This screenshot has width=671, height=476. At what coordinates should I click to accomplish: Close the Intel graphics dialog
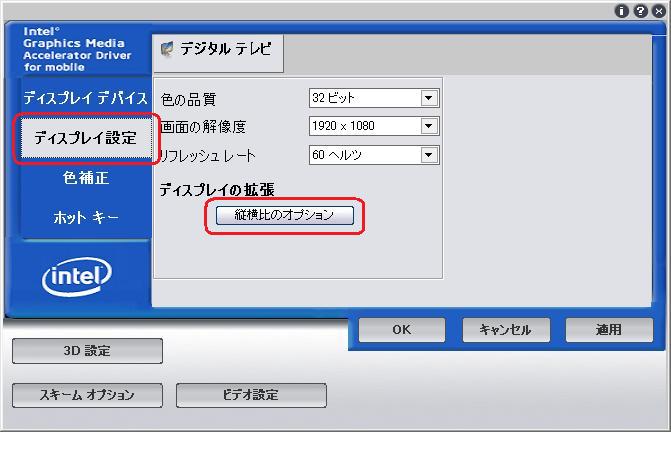click(x=659, y=11)
